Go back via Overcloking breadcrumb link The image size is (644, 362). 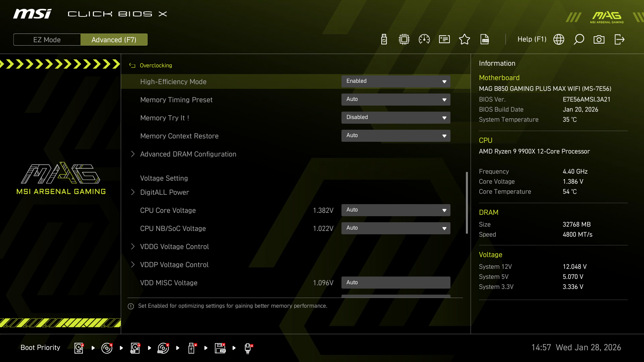click(156, 66)
